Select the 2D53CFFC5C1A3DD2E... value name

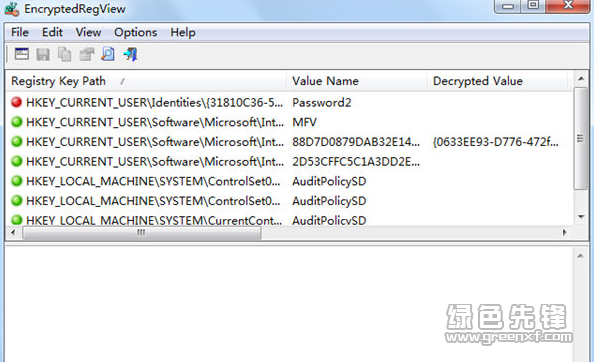click(356, 162)
